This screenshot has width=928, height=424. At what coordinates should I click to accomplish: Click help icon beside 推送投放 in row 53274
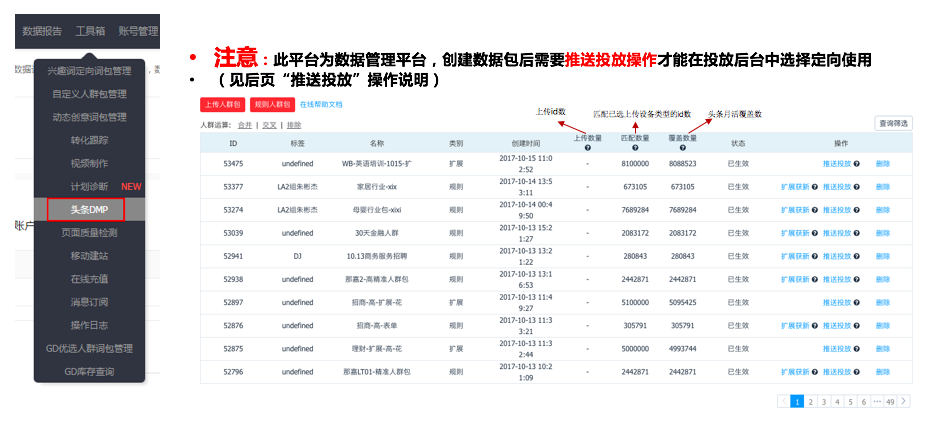pyautogui.click(x=856, y=210)
